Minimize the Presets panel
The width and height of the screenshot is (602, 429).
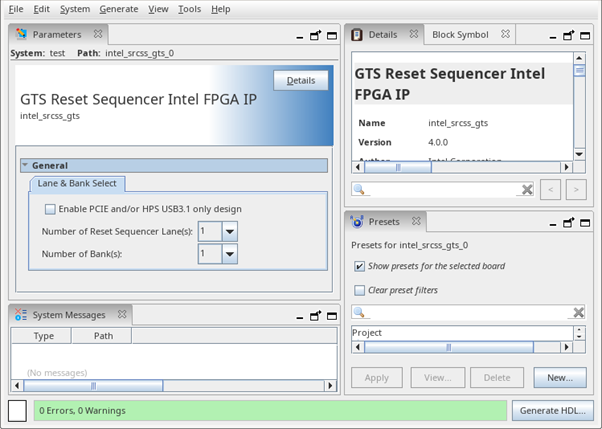point(553,224)
